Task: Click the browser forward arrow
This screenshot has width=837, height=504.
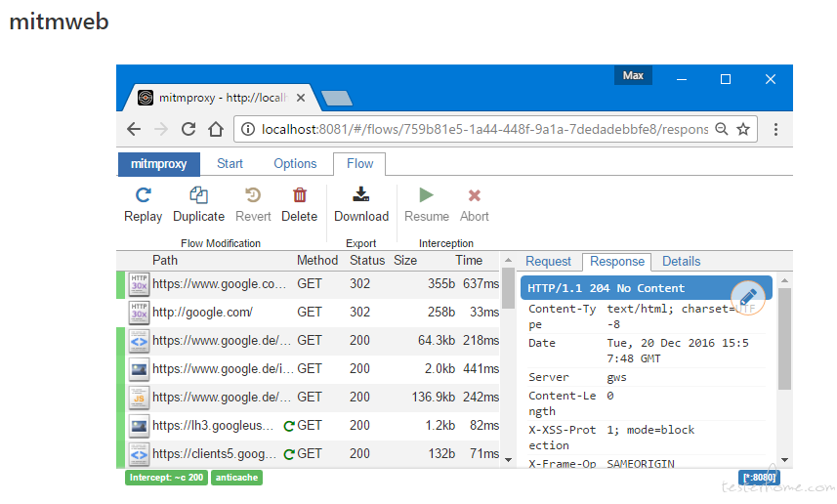Action: pos(161,129)
